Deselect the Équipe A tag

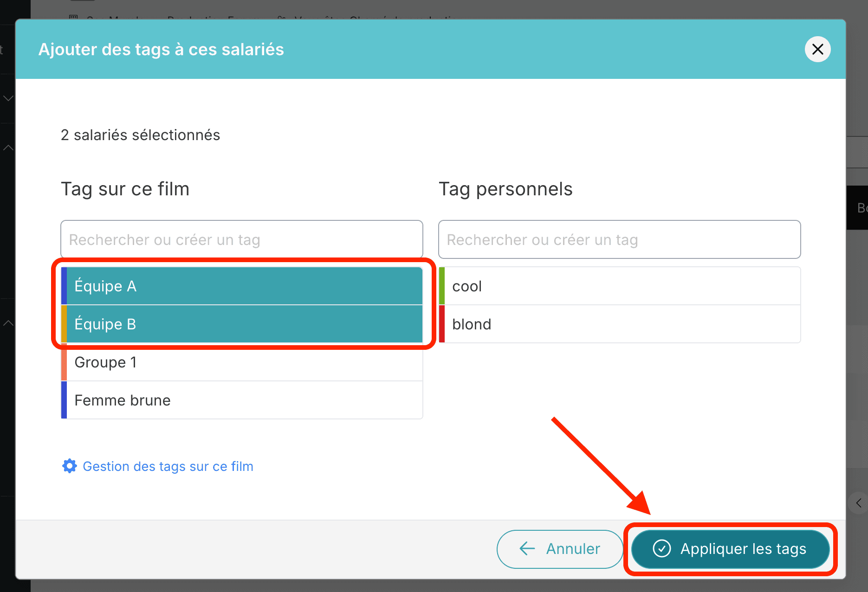tap(242, 286)
